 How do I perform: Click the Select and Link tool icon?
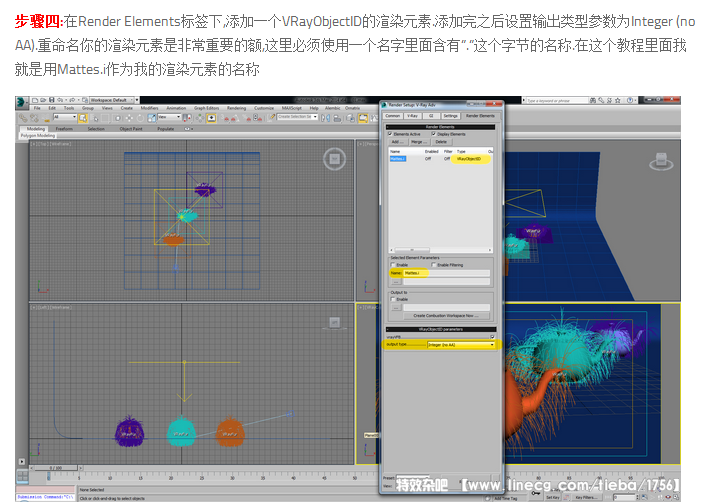click(23, 118)
